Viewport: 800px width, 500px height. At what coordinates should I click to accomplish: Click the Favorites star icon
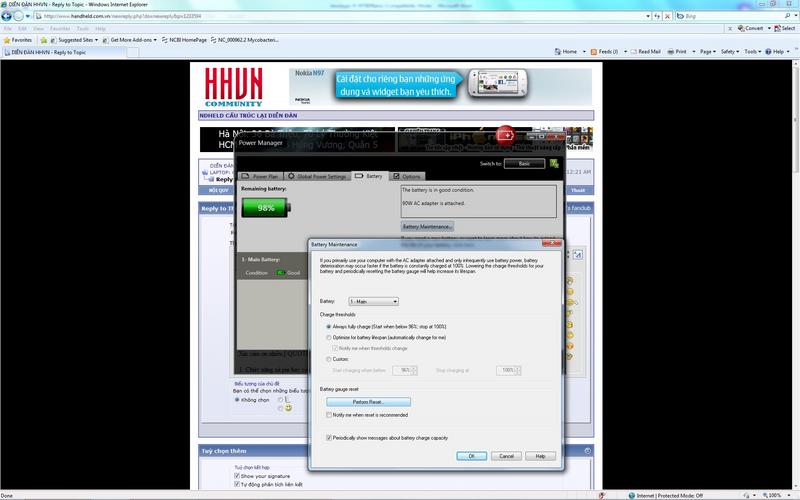[7, 39]
